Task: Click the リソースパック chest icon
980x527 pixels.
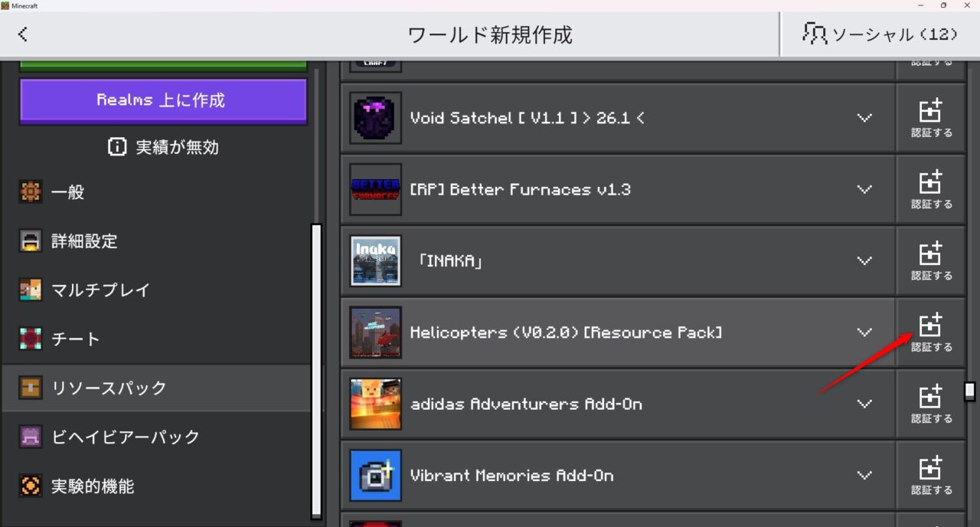Action: click(31, 388)
